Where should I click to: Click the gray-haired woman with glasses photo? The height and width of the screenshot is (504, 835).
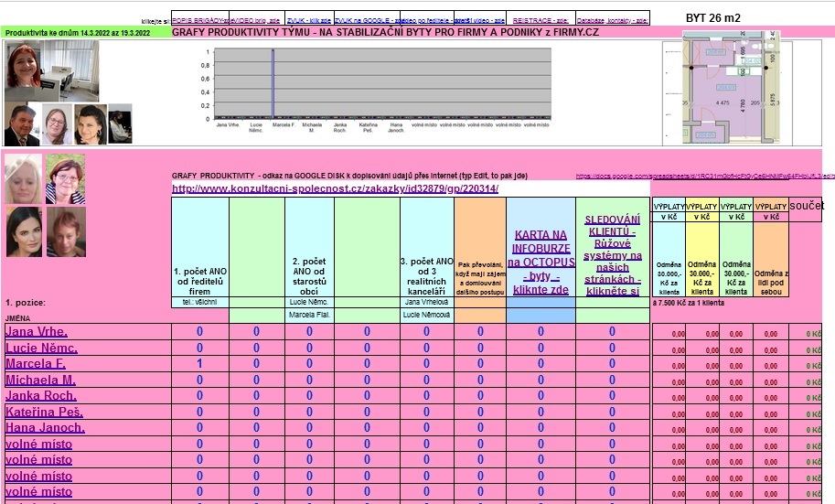tap(57, 124)
